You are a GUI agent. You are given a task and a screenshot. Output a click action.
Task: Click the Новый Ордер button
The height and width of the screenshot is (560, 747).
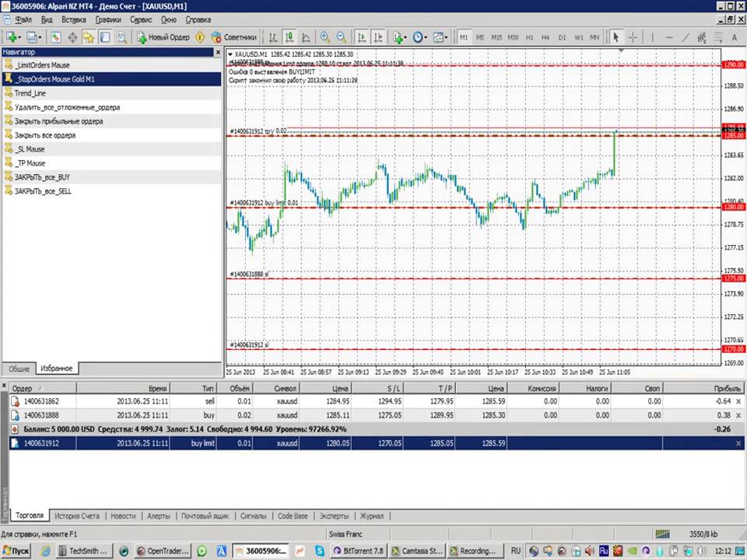click(163, 37)
